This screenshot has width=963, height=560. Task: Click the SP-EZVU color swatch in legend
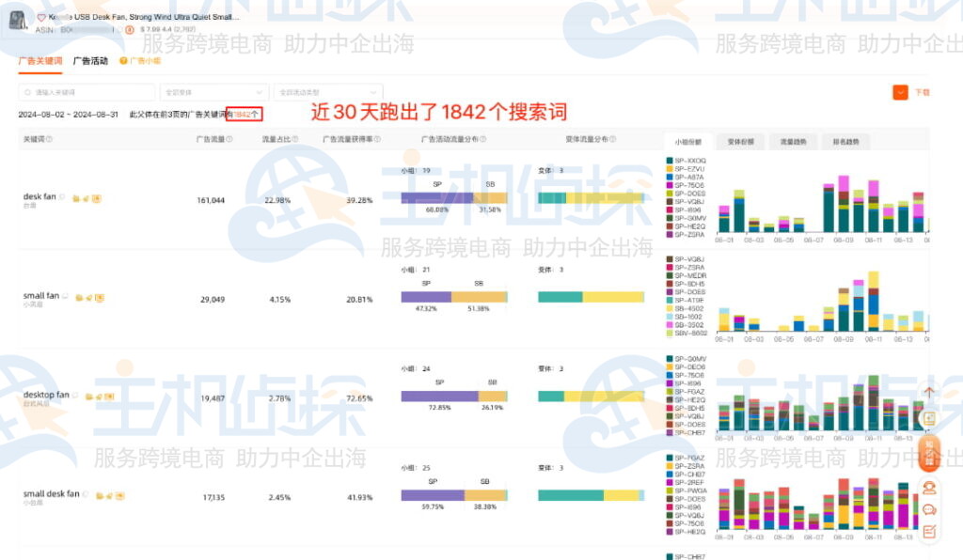point(670,169)
